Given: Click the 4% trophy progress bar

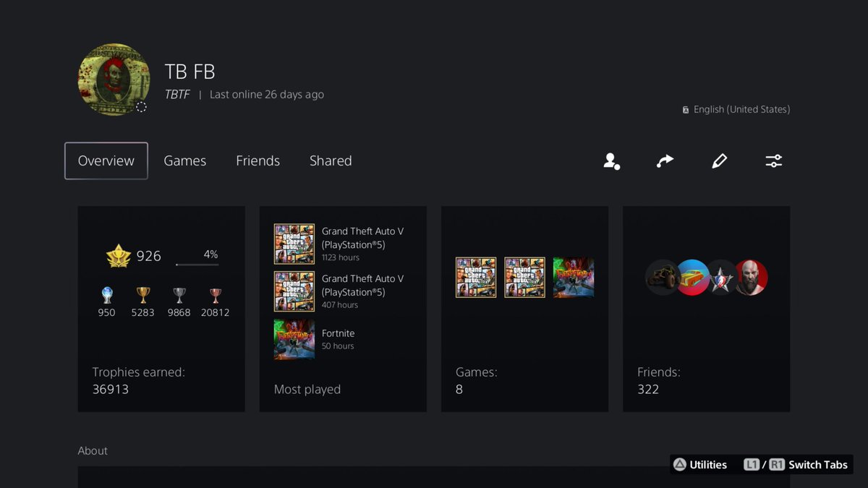Looking at the screenshot, I should (197, 265).
